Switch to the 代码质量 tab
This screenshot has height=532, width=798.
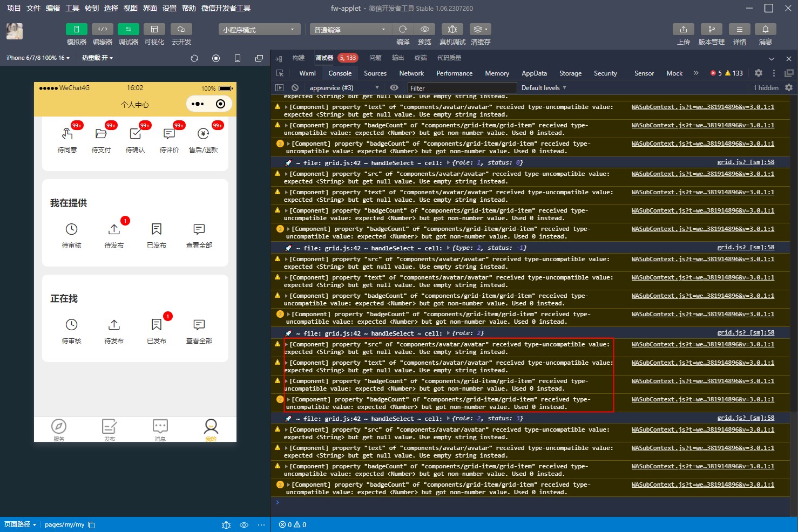point(449,58)
